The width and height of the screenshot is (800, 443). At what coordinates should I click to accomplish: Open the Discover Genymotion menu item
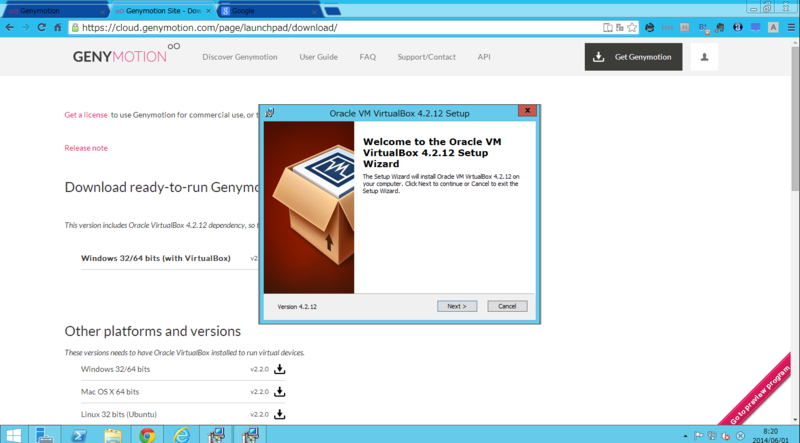click(x=240, y=57)
